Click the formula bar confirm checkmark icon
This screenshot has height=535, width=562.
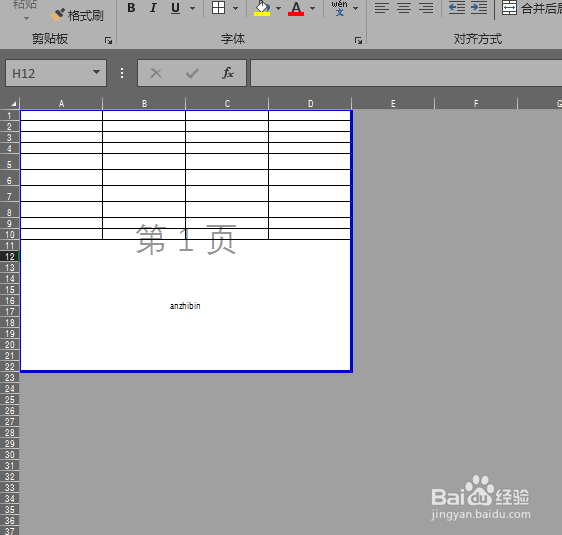tap(192, 73)
